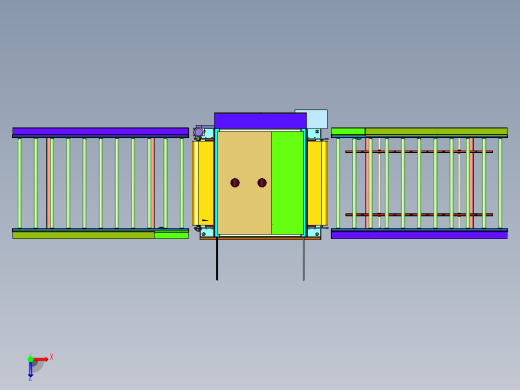Screen dimensions: 520x390
Task: Select the purple motor at center machine's top-left corner
Action: tap(198, 131)
